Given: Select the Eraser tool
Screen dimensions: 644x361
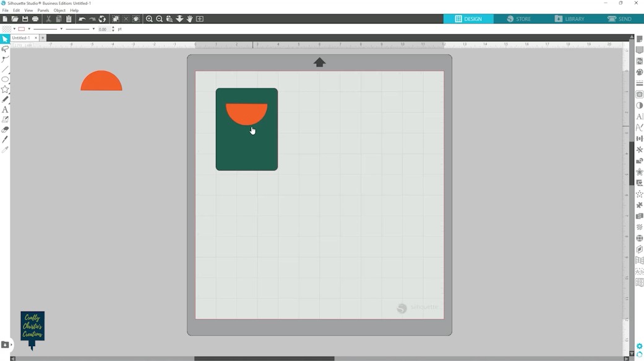Looking at the screenshot, I should pos(5,130).
